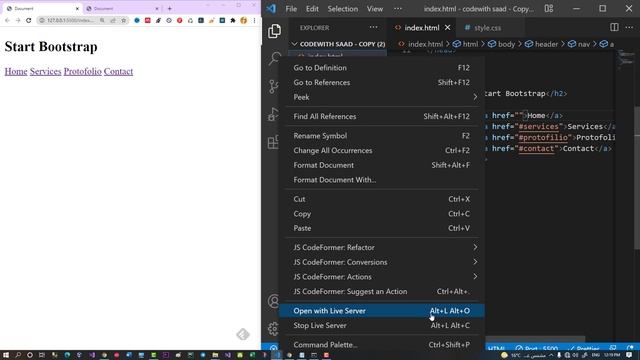Close the second Document tab in Chrome
Viewport: 640px width, 360px height.
click(157, 9)
